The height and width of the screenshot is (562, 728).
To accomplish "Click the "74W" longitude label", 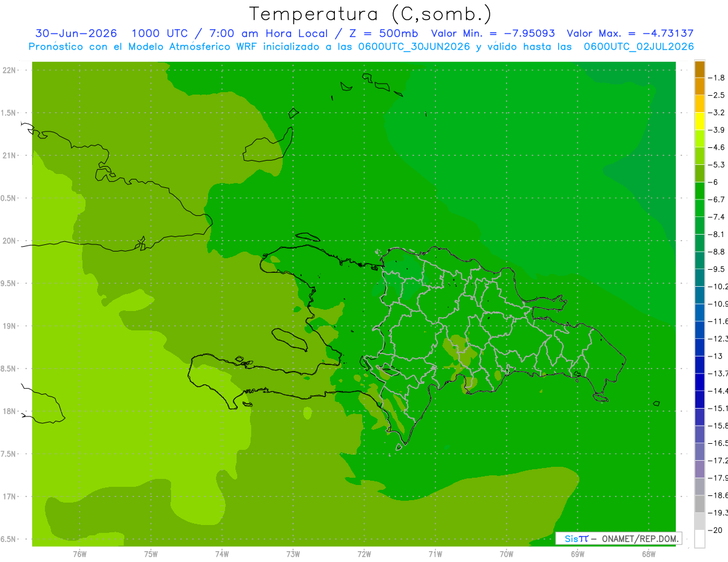I will click(221, 554).
